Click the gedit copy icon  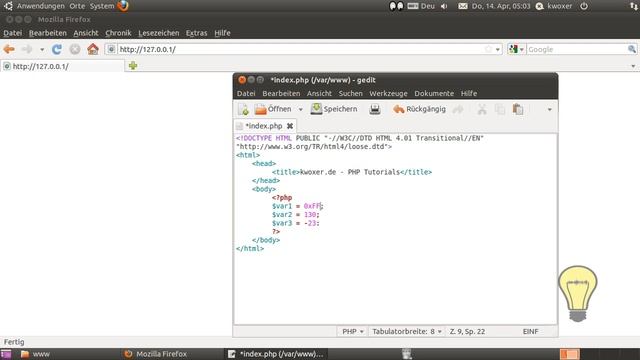point(500,109)
